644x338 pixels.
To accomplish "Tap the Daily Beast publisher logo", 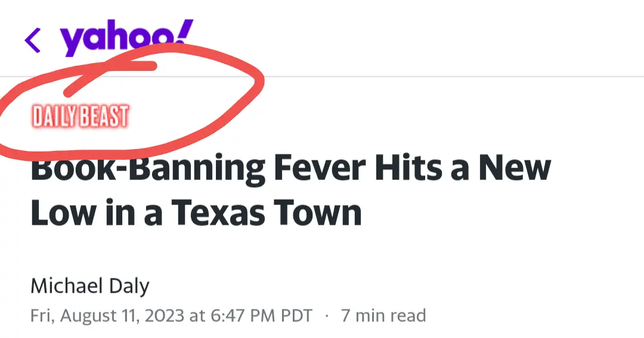I will 80,117.
